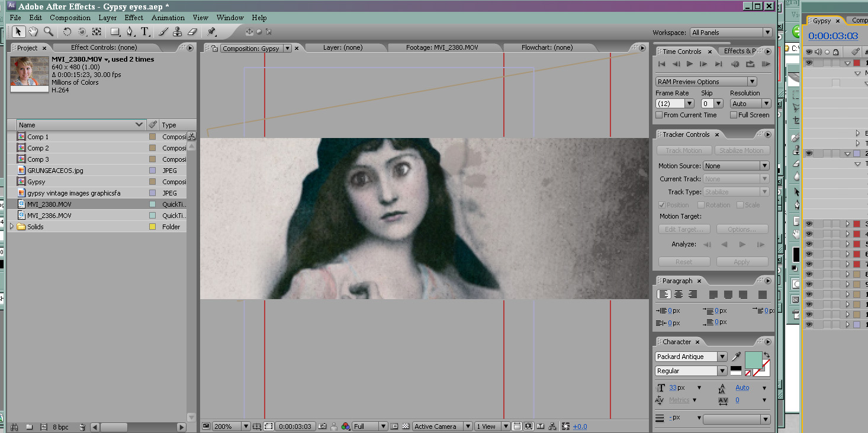Select the Eraser tool
868x433 pixels.
pyautogui.click(x=192, y=32)
